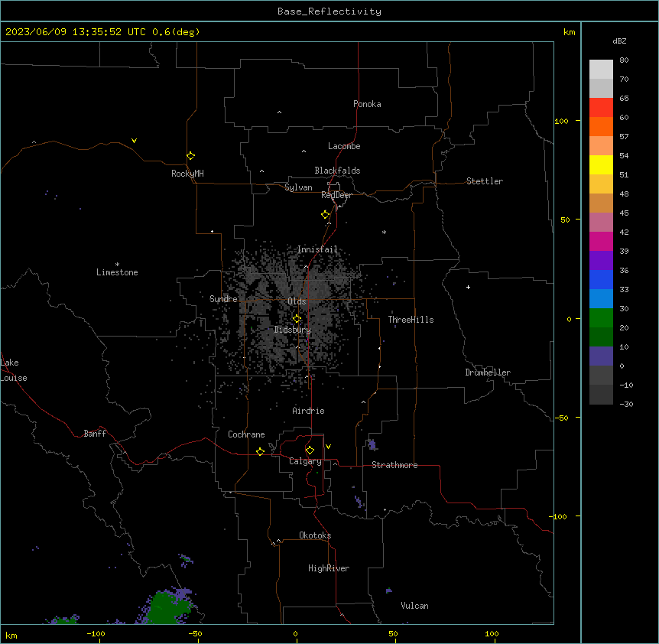Click the 100 tick on the right vertical axis
659x644 pixels.
coord(561,121)
